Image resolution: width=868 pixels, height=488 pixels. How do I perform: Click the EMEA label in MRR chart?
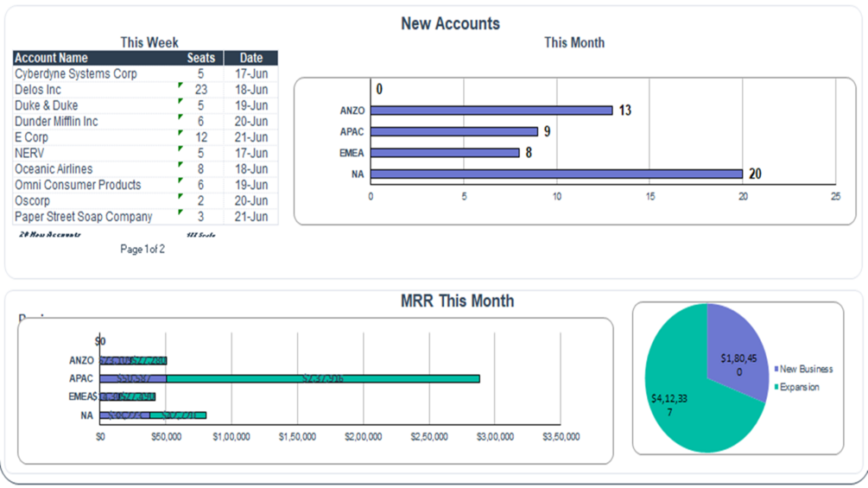(82, 396)
